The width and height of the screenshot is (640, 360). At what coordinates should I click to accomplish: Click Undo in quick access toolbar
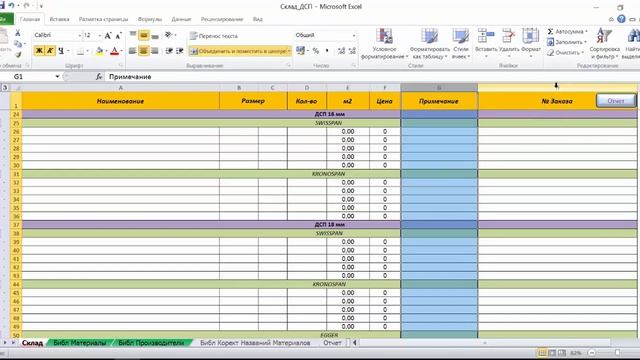[11, 6]
